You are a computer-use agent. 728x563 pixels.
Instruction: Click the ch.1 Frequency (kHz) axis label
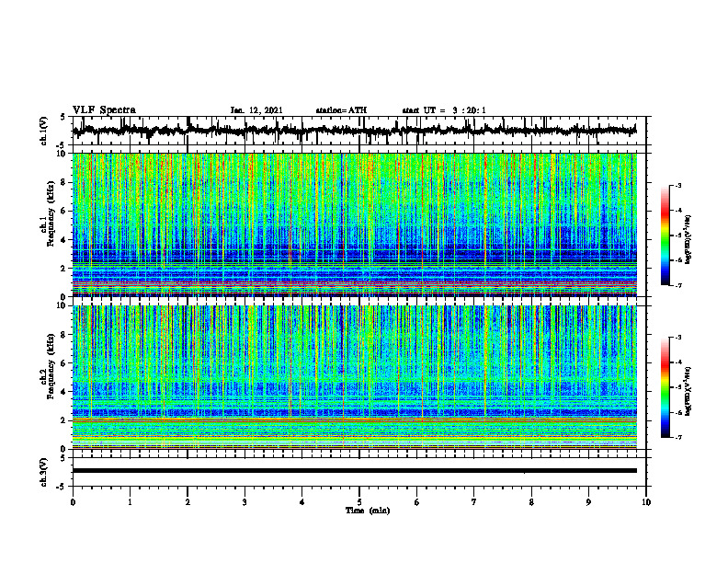click(x=51, y=213)
